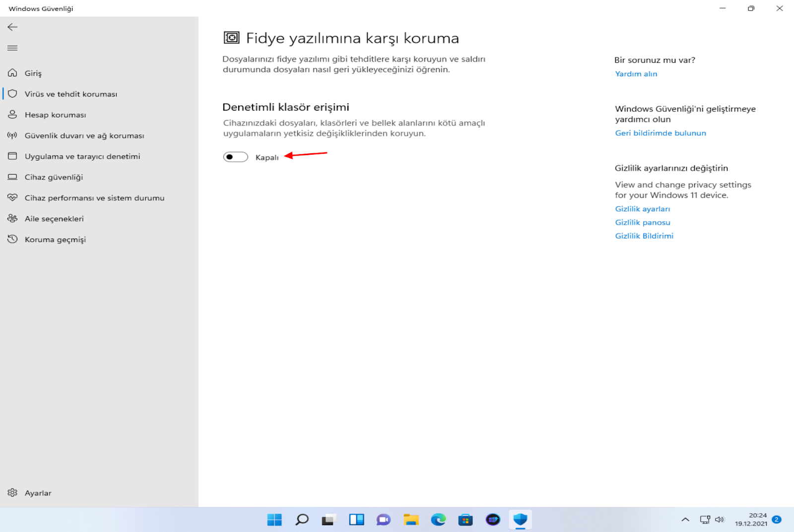
Task: Enable the Denetimli klasör erişimi toggle
Action: [236, 157]
